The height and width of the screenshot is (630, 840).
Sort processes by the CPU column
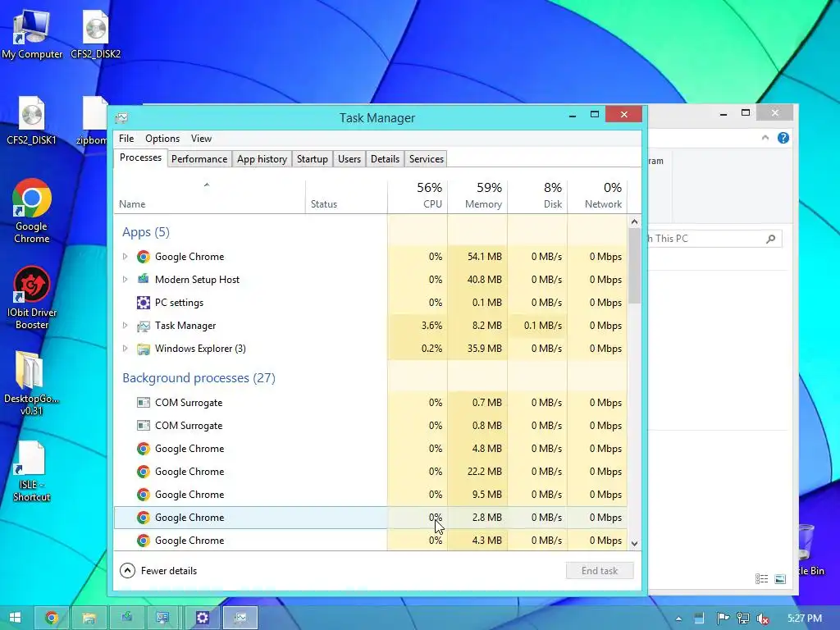[418, 196]
